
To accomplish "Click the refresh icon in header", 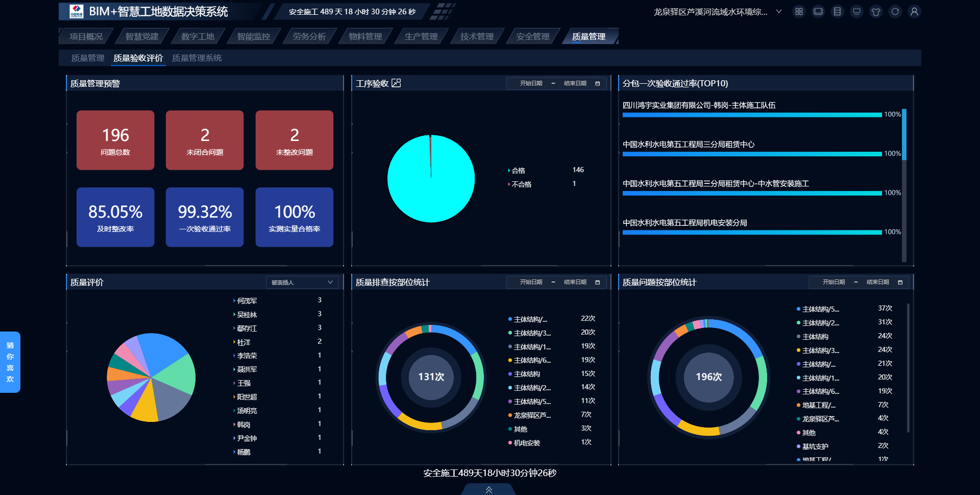I will point(895,12).
